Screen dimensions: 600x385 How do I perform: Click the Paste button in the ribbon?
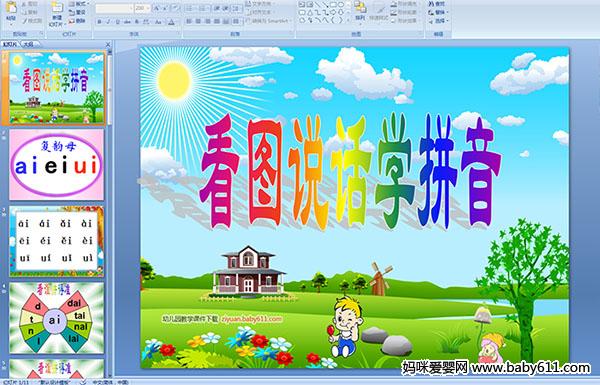(11, 12)
